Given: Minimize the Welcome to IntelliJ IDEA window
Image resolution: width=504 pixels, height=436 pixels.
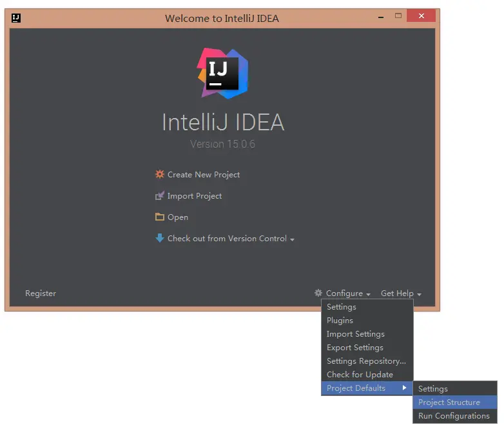Looking at the screenshot, I should (381, 16).
